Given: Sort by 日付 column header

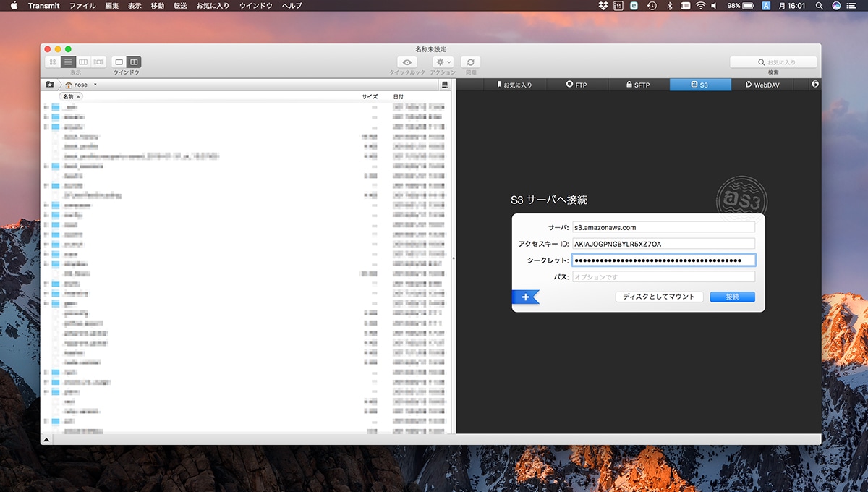Looking at the screenshot, I should click(399, 96).
